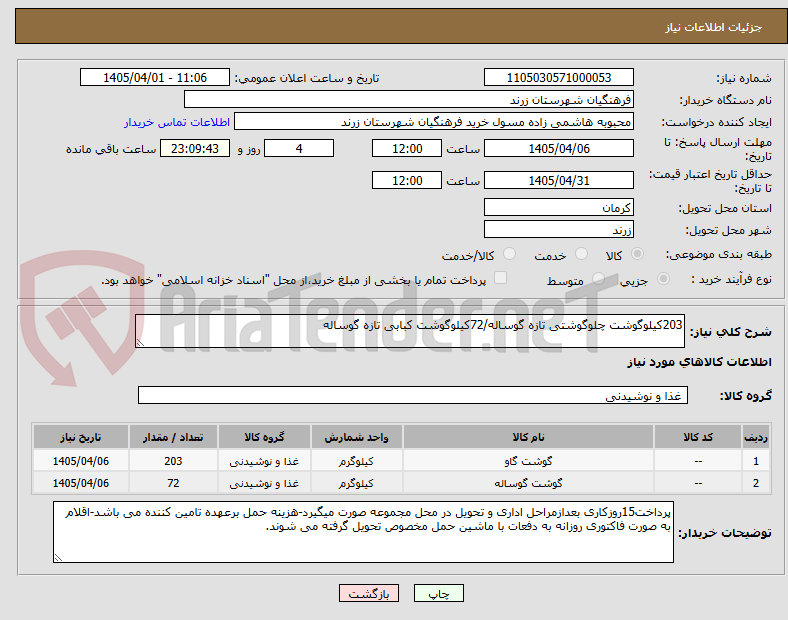
Task: Click the quantity cell 72
Action: click(x=173, y=483)
